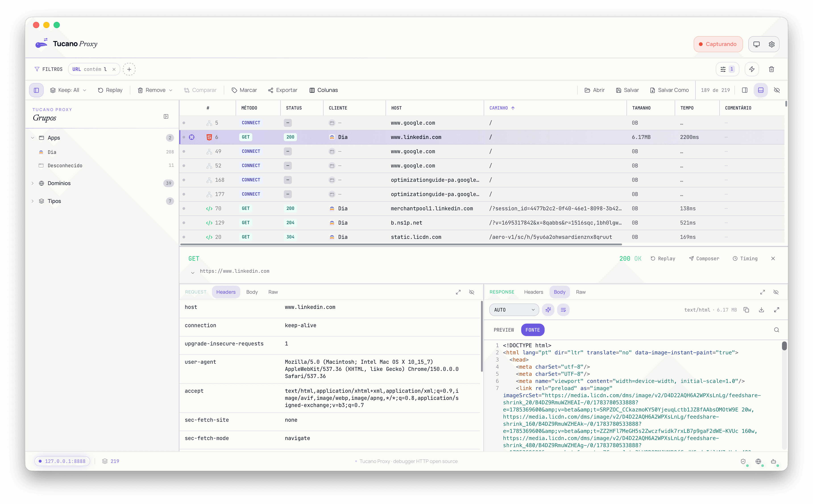Add a new filter

(129, 69)
